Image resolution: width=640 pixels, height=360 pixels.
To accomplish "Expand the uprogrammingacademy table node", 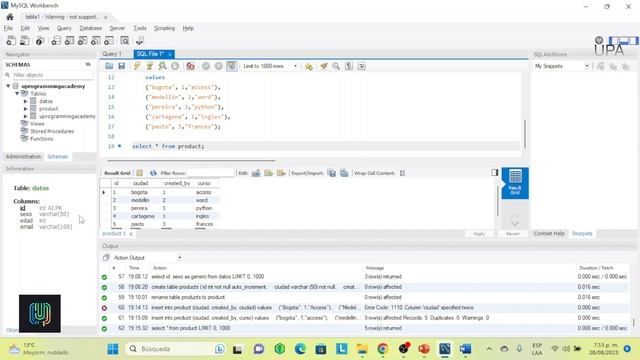I will 25,116.
